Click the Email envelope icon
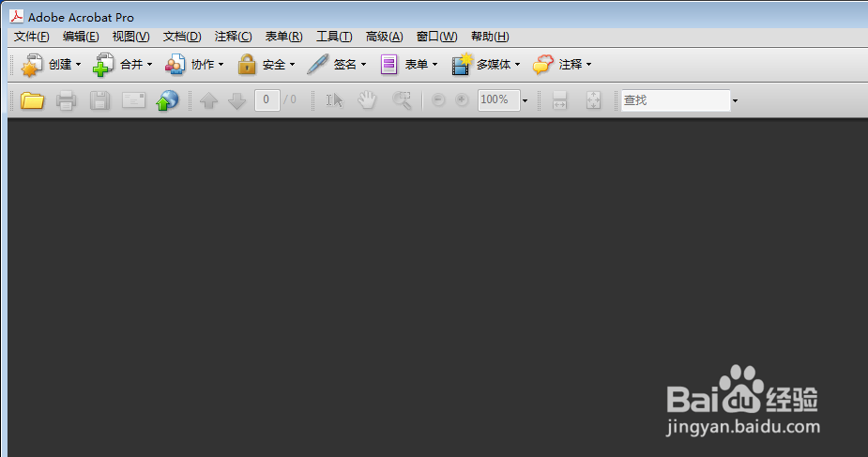This screenshot has width=868, height=457. [134, 100]
